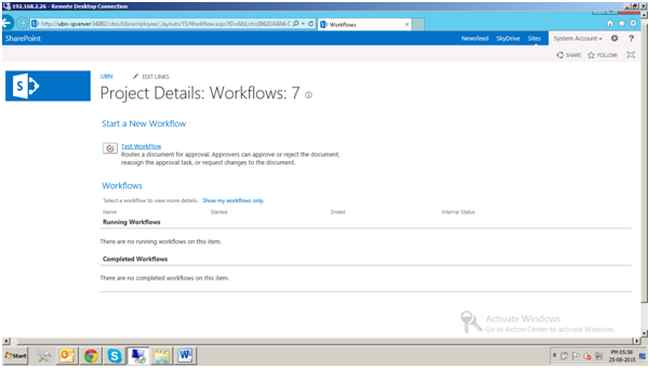The width and height of the screenshot is (650, 368).
Task: Open the Newsfeed link in top bar
Action: tap(475, 38)
